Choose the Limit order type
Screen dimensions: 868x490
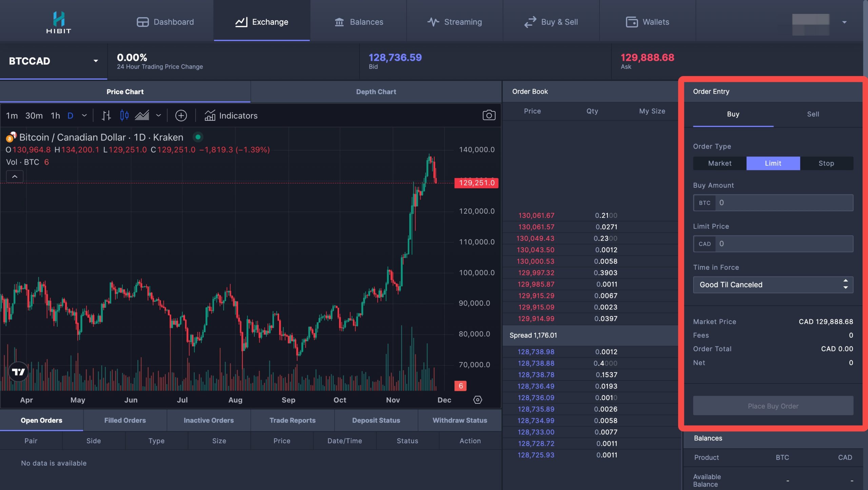[x=773, y=163]
